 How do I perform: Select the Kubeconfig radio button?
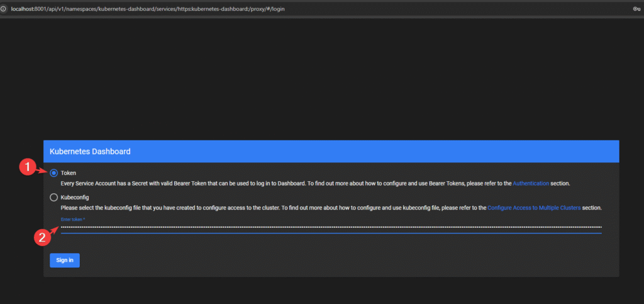point(53,198)
